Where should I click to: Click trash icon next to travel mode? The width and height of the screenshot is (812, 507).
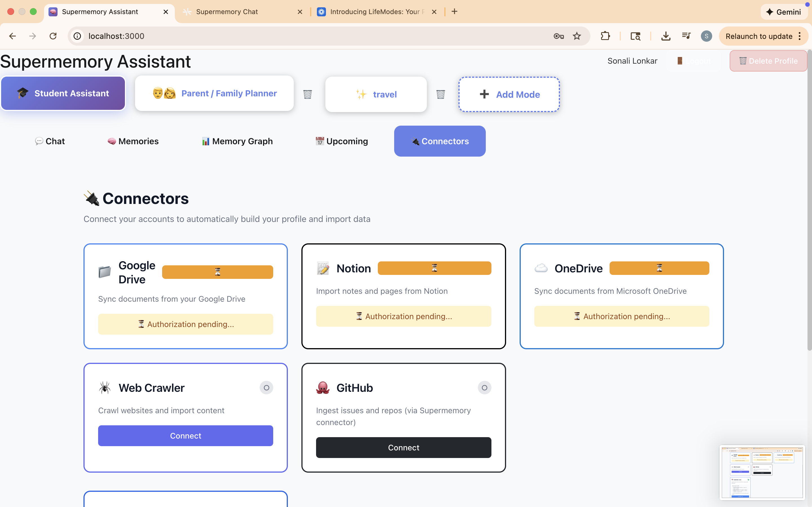point(440,94)
